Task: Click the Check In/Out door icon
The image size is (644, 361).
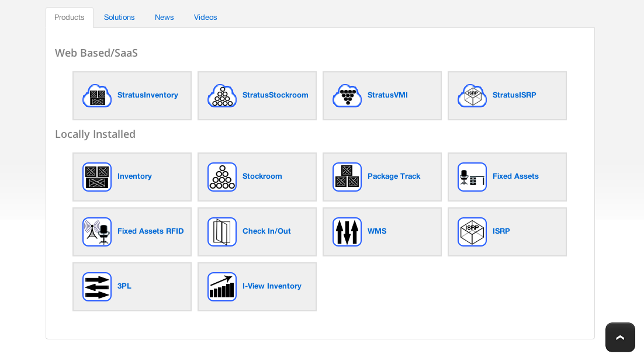Action: pyautogui.click(x=222, y=232)
